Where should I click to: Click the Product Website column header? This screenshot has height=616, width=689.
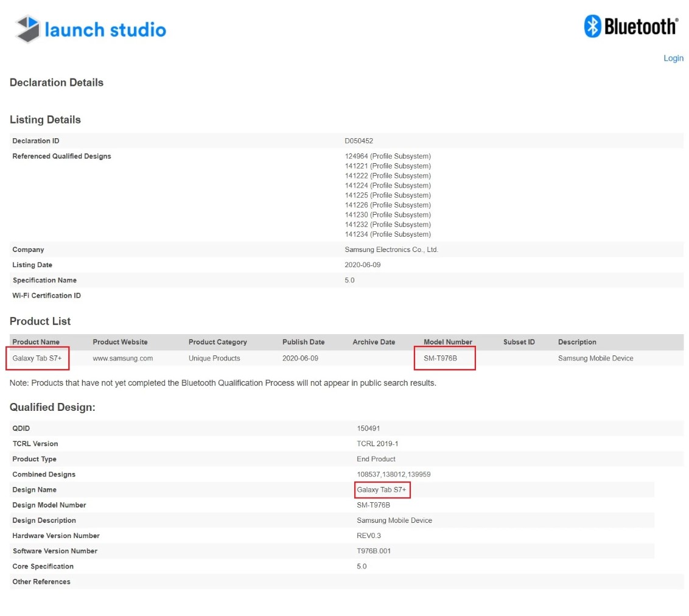click(x=120, y=342)
